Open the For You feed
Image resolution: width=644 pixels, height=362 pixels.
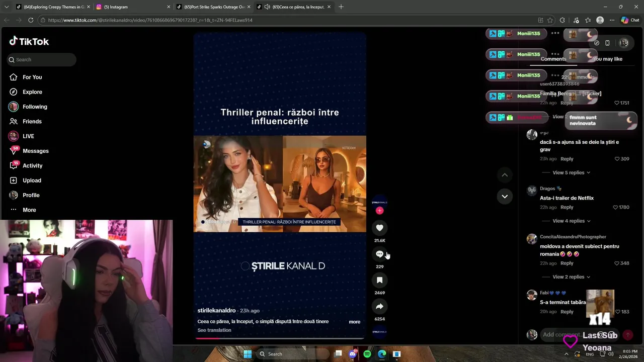point(32,77)
